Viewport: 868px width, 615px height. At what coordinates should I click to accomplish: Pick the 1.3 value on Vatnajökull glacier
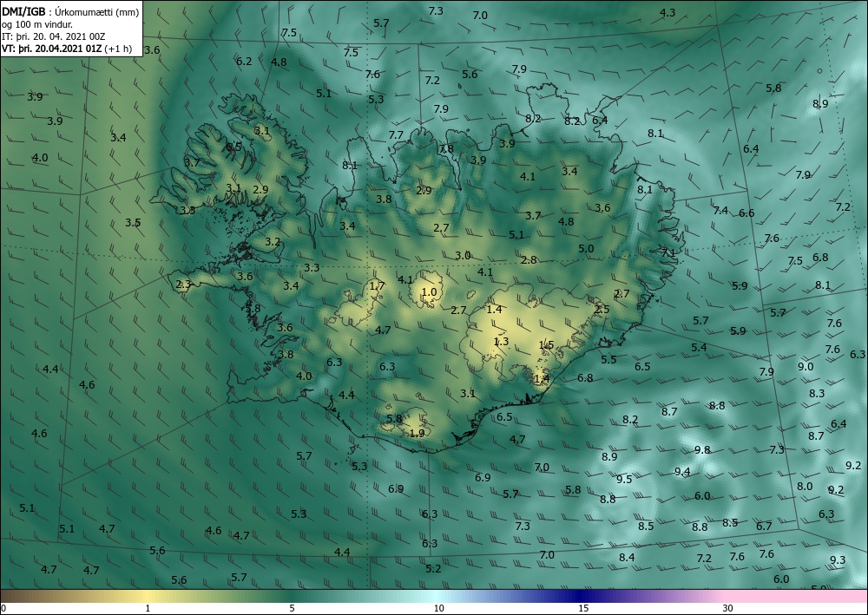(x=501, y=341)
